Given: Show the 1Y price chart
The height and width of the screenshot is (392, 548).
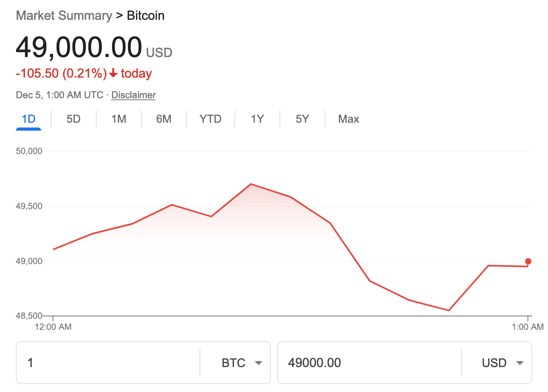Looking at the screenshot, I should pyautogui.click(x=257, y=119).
